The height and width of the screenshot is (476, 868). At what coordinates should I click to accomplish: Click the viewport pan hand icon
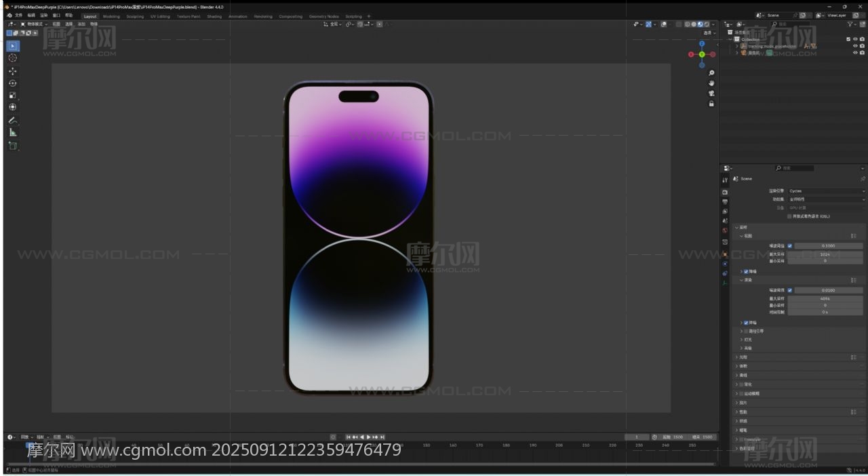point(711,83)
